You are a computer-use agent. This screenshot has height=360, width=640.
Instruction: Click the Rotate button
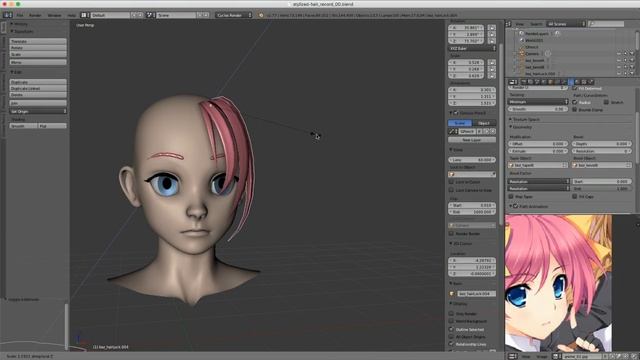coord(38,48)
